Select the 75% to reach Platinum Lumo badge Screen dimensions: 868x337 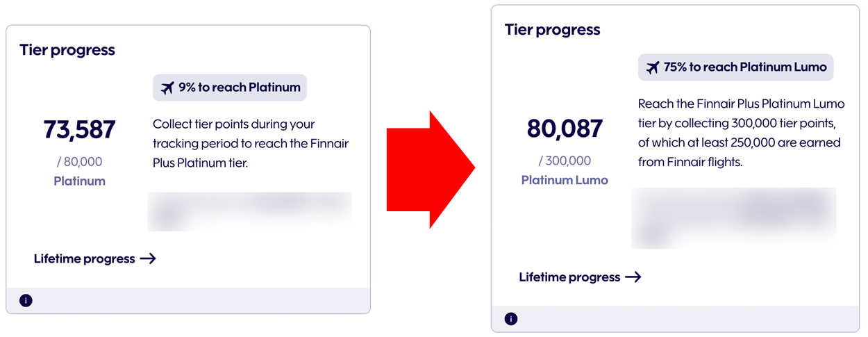pyautogui.click(x=735, y=67)
